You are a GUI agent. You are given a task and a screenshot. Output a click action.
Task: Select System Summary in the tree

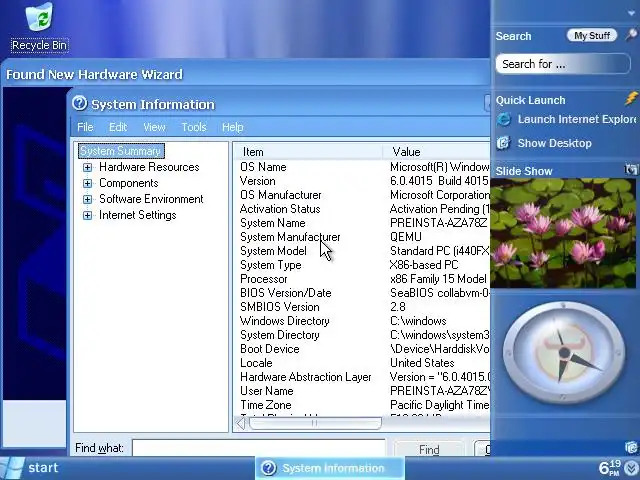(x=121, y=151)
